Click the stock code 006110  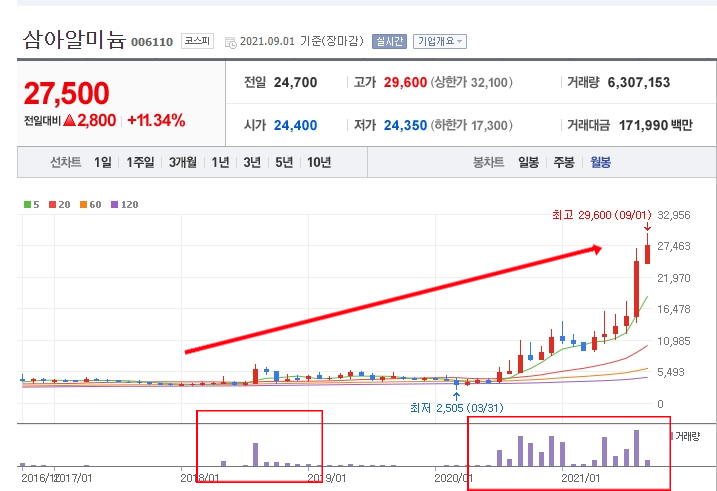click(152, 43)
